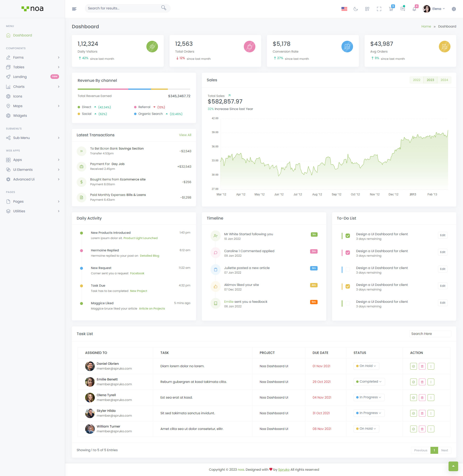Click View All in Latest Transactions
Image resolution: width=463 pixels, height=476 pixels.
click(185, 135)
